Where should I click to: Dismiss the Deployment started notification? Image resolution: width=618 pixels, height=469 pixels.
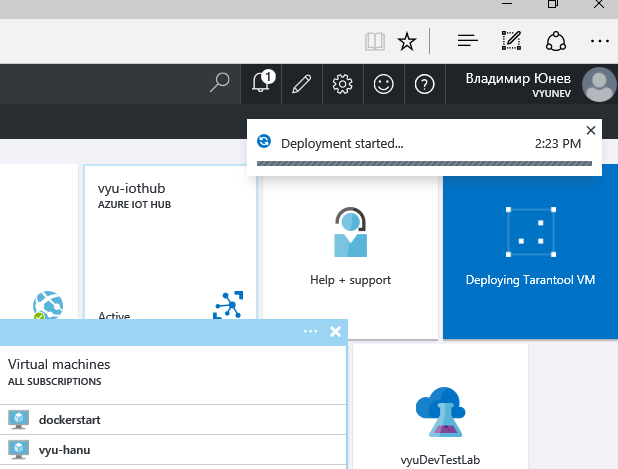point(590,130)
